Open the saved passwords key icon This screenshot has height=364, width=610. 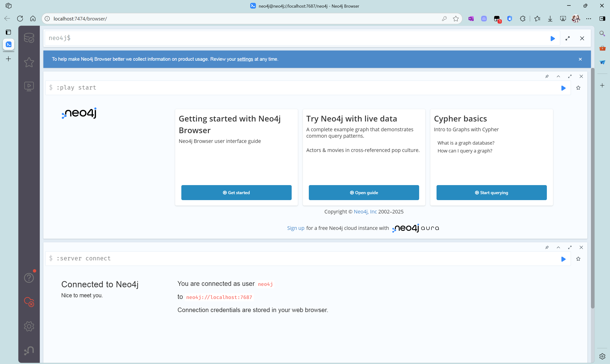(444, 19)
